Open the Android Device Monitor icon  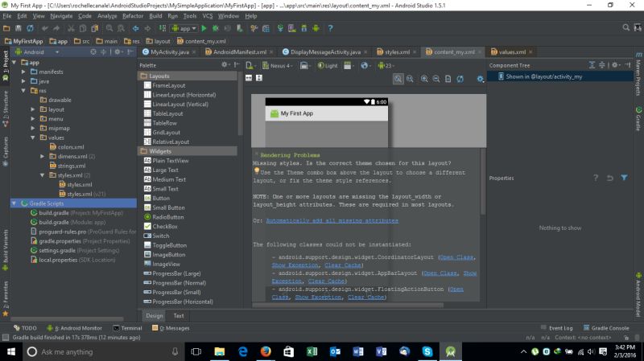[316, 28]
